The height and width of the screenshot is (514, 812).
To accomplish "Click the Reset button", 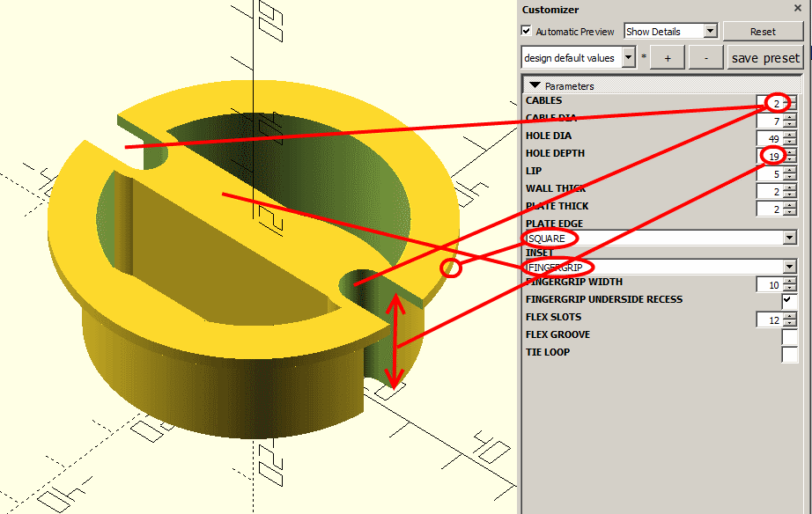I will (763, 31).
